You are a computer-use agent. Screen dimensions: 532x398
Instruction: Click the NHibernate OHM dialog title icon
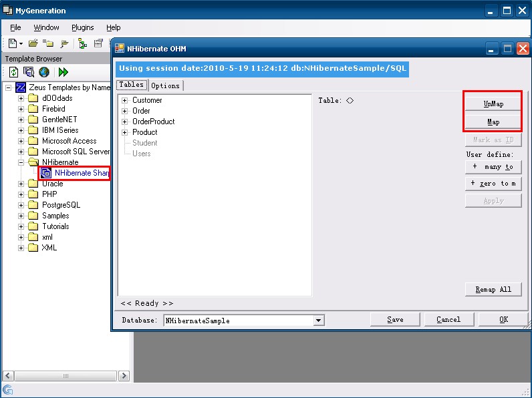click(120, 49)
